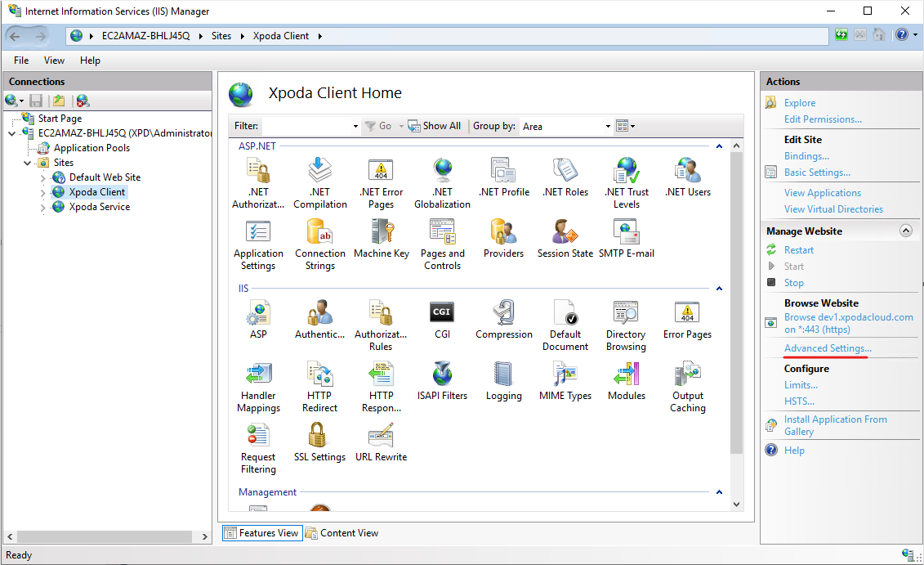
Task: Open SMTP E-mail settings
Action: tap(627, 239)
